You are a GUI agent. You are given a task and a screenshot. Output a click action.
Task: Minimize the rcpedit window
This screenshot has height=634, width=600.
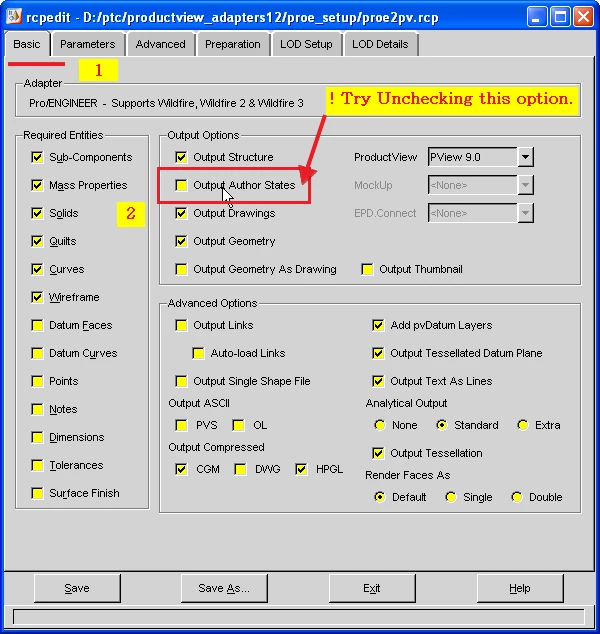537,17
